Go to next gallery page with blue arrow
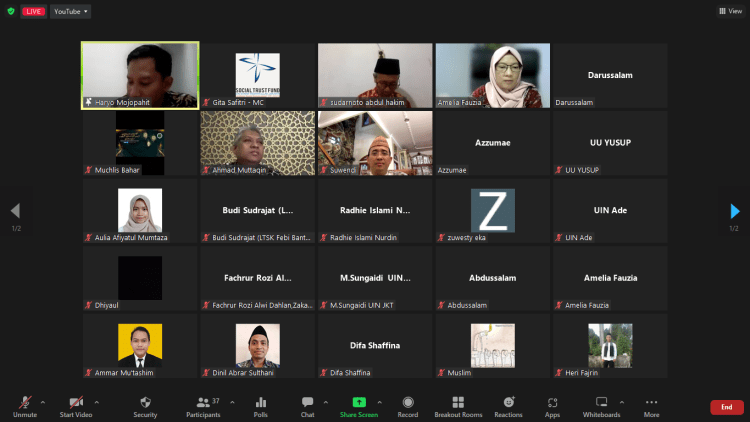Image resolution: width=750 pixels, height=422 pixels. [x=735, y=211]
